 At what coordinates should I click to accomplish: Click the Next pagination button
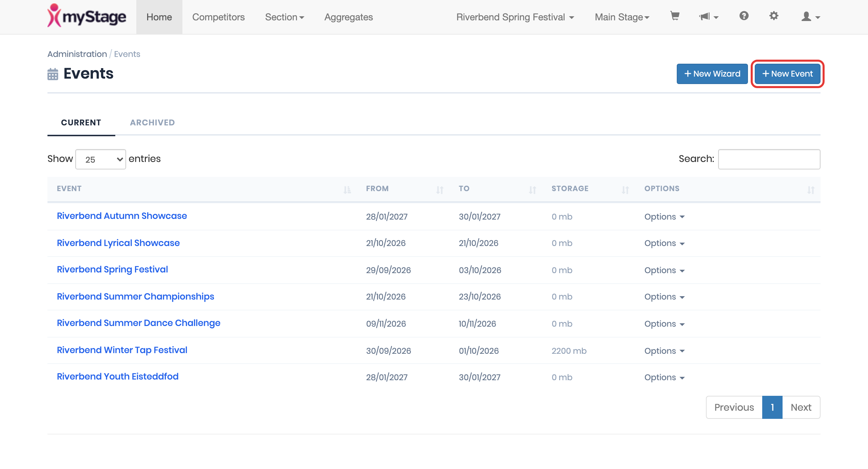tap(801, 407)
